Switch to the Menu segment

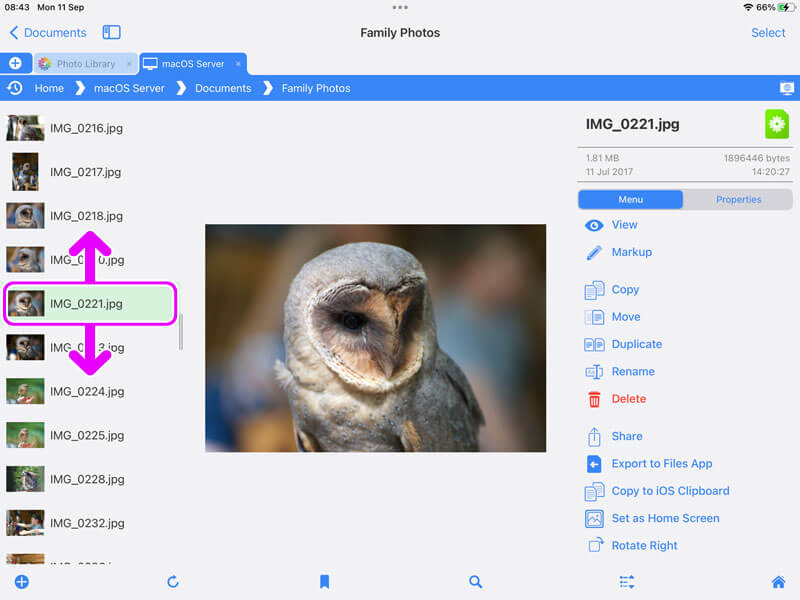click(631, 199)
